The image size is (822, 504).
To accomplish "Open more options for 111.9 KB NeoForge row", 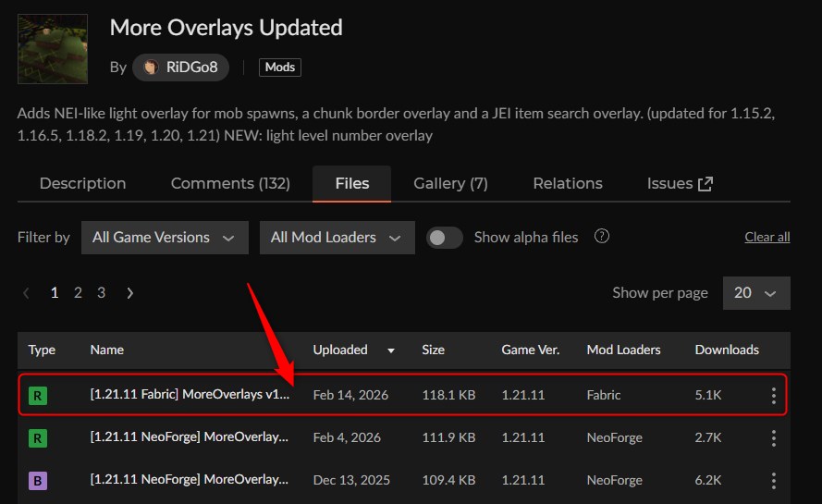I will click(773, 438).
